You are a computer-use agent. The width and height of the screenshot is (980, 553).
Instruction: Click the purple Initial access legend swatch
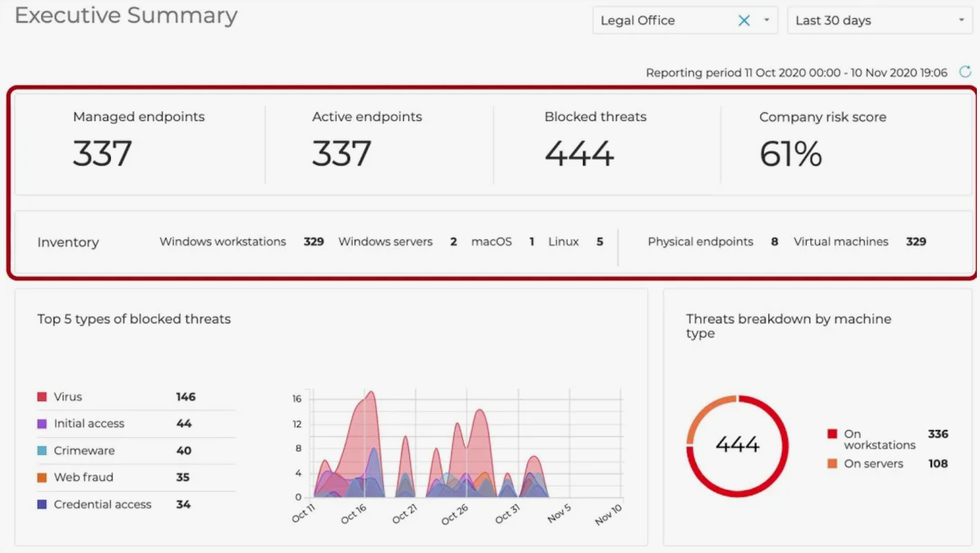[42, 424]
